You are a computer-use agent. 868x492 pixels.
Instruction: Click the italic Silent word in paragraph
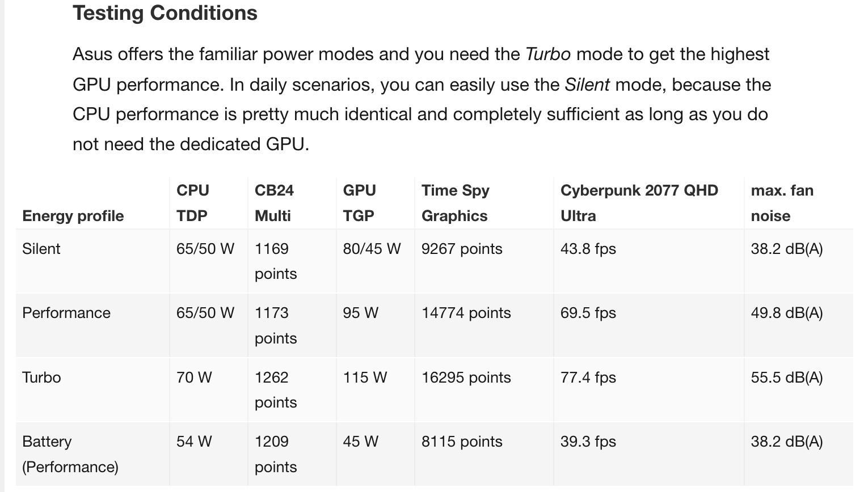pyautogui.click(x=587, y=84)
